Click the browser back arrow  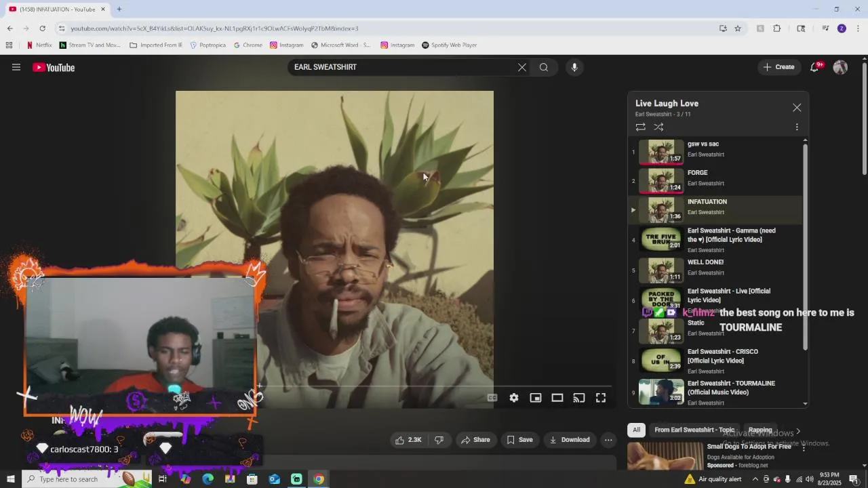coord(9,28)
